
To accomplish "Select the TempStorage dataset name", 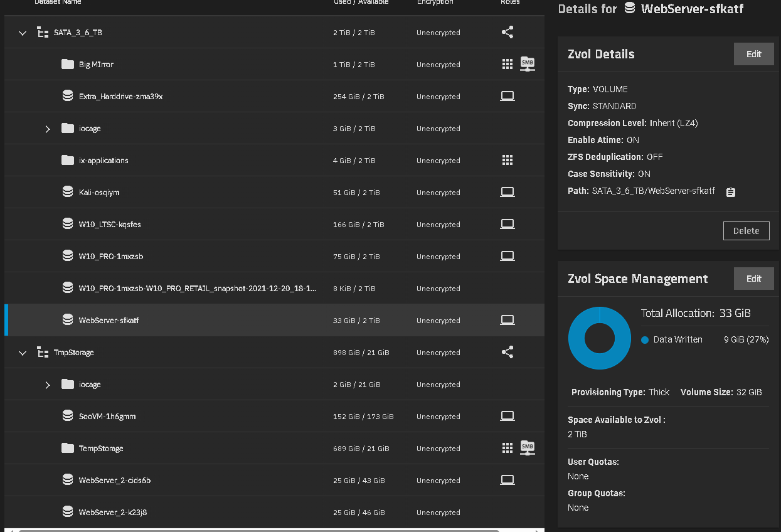I will [x=101, y=449].
